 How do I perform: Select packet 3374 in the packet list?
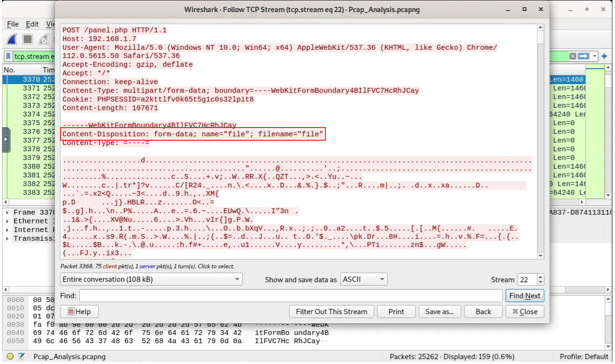[29, 114]
